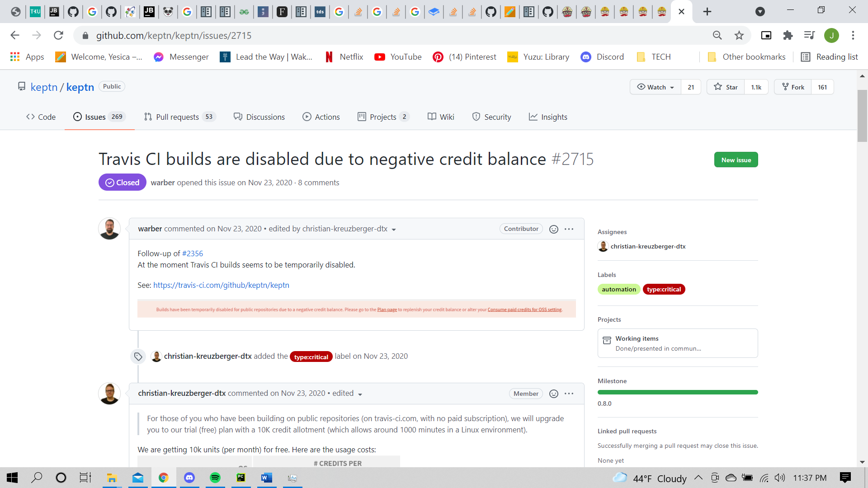
Task: Open the action center notification icon
Action: point(845,478)
